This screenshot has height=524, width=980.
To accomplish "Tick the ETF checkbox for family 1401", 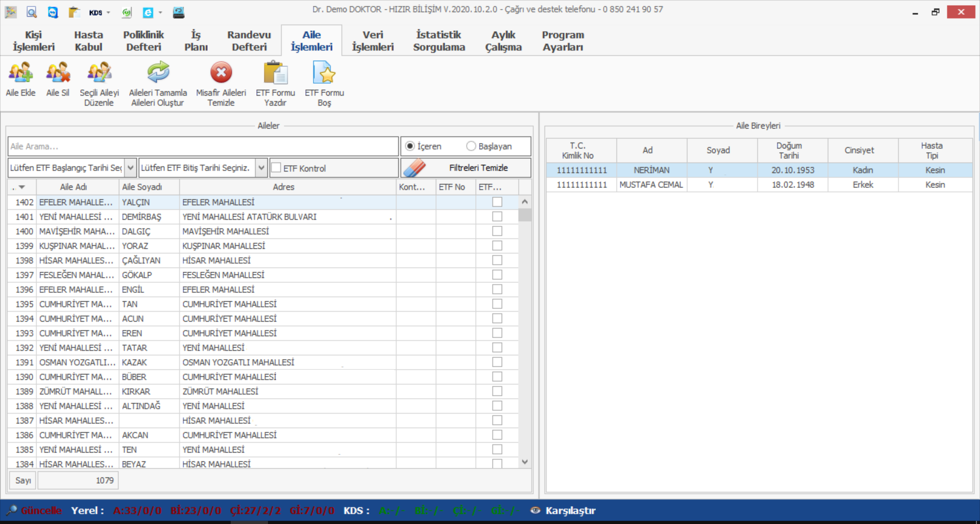I will coord(497,217).
